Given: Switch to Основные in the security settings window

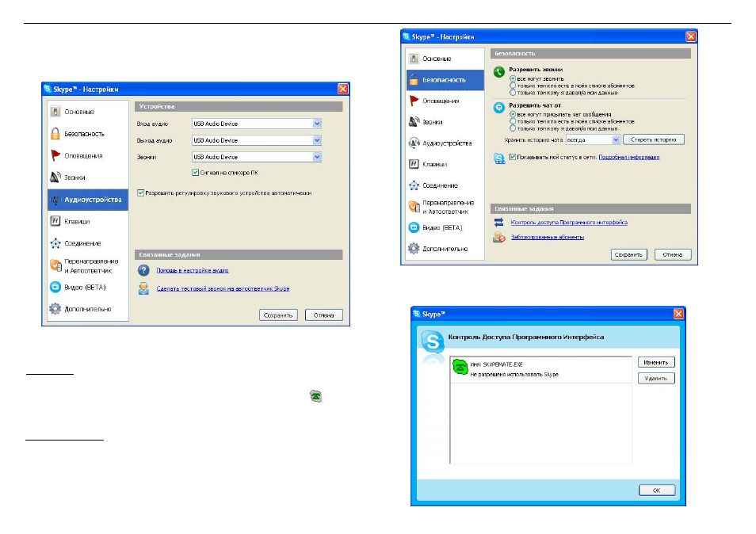Looking at the screenshot, I should (445, 59).
